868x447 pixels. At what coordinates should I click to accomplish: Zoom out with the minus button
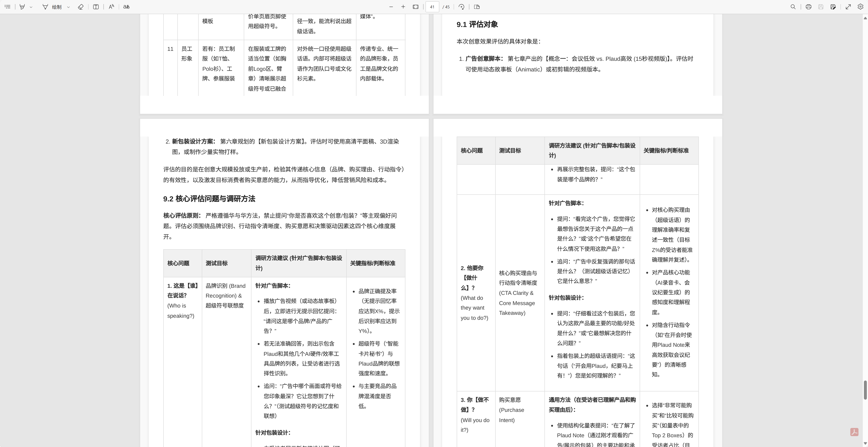[x=391, y=7]
